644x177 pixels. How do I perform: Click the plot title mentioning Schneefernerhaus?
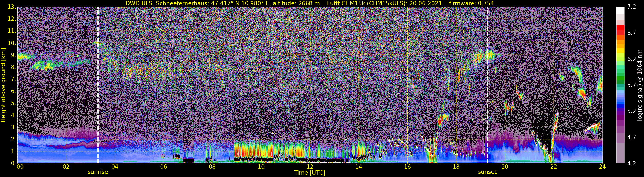point(309,3)
